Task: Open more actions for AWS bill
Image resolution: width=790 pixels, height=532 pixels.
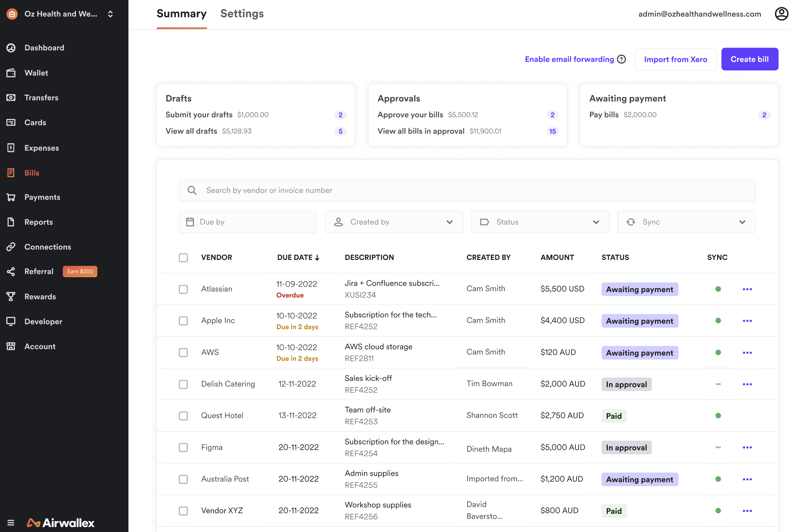Action: point(747,353)
